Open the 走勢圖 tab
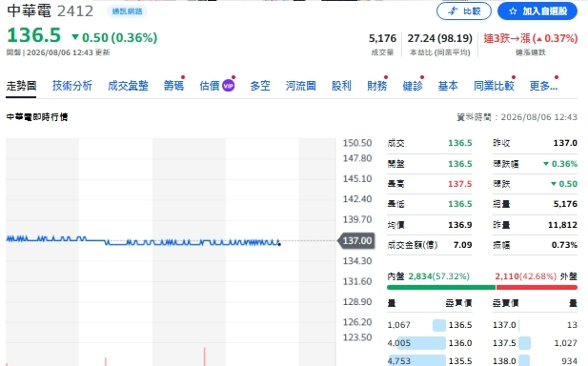 (21, 86)
